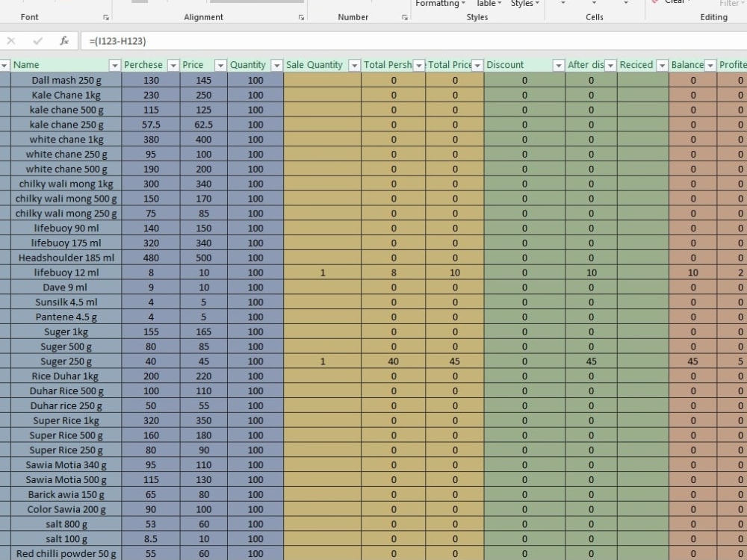Select purchase value 8.5 in salt 100 g row
747x560 pixels.
click(x=151, y=538)
